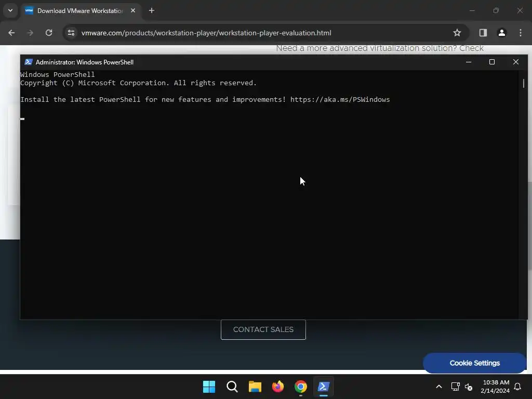The width and height of the screenshot is (532, 399).
Task: Open taskbar Search
Action: (232, 387)
